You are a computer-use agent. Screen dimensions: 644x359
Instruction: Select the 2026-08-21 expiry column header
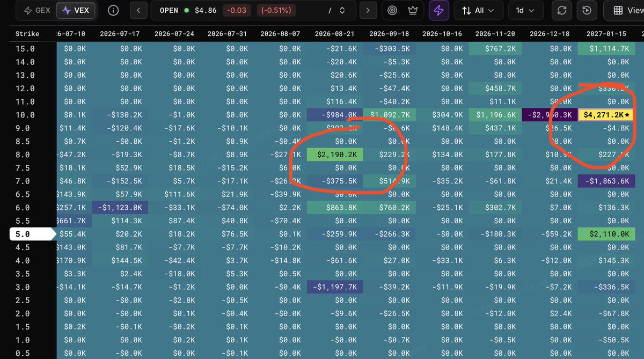pos(335,33)
